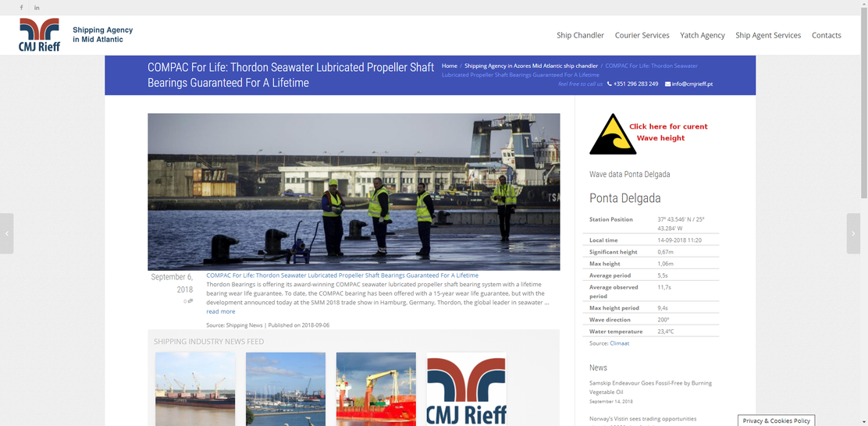Go to previous post arrow
Screen dimensions: 868x426
coord(7,233)
